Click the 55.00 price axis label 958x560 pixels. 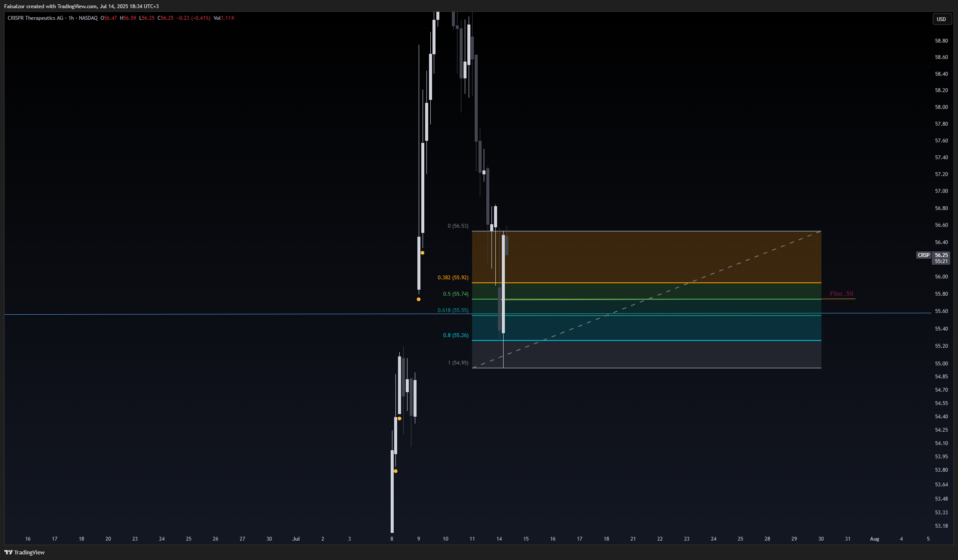click(941, 364)
